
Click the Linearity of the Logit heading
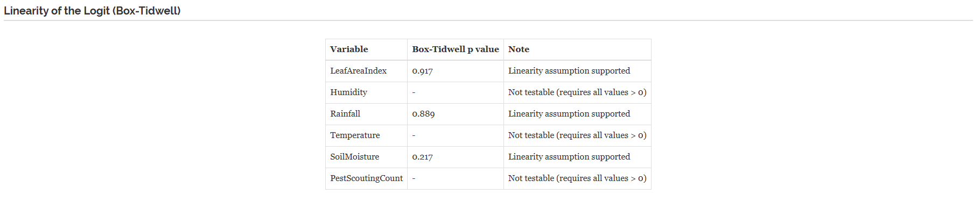point(92,11)
